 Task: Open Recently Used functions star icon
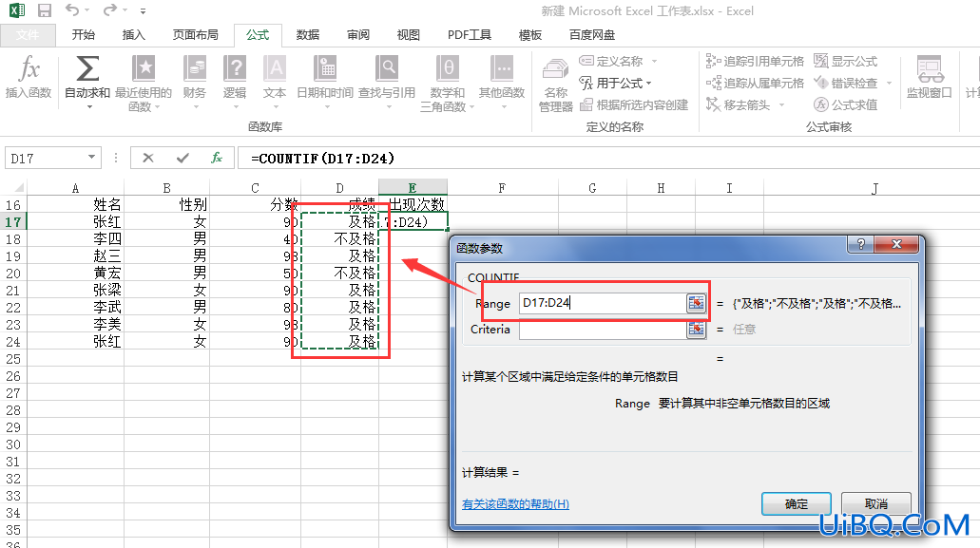(144, 68)
